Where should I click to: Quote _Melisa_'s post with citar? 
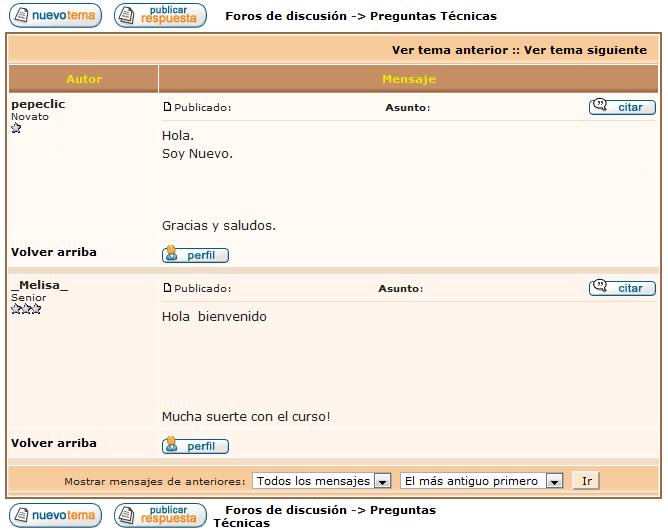[621, 288]
